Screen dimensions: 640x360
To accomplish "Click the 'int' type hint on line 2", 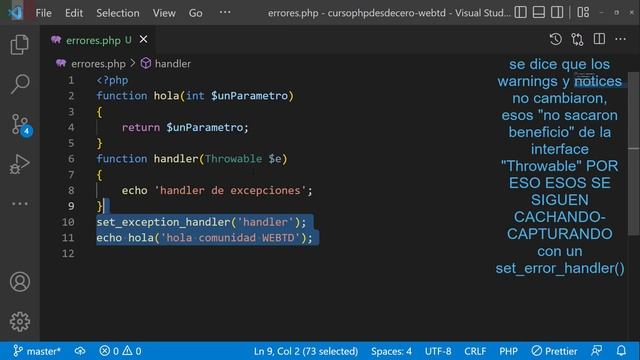I will (x=195, y=96).
